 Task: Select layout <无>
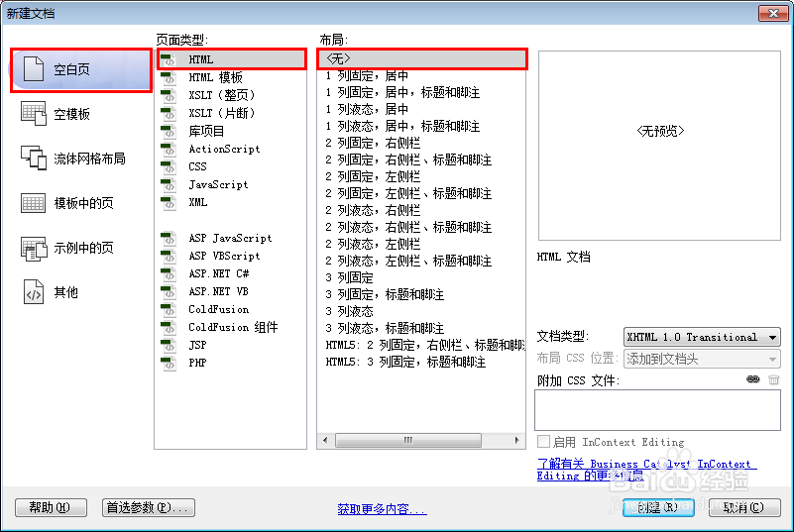pos(422,58)
